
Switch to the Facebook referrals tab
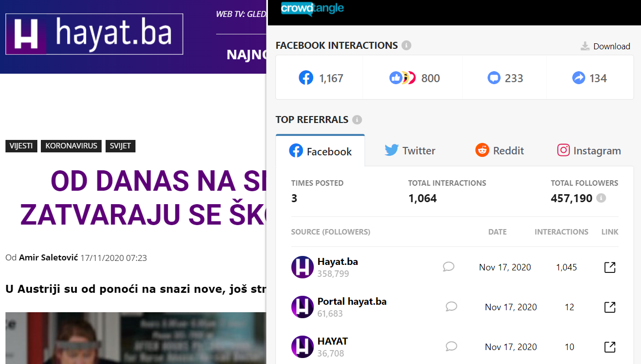[320, 151]
